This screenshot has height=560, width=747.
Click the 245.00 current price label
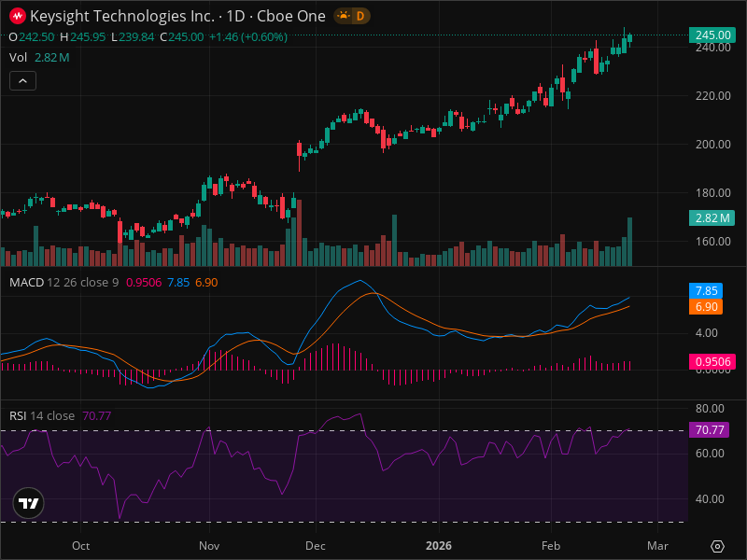tap(712, 35)
